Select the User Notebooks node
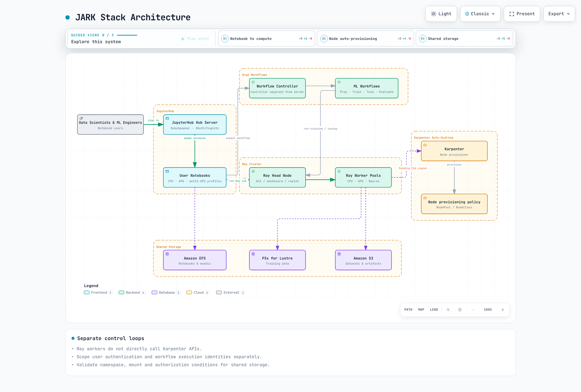This screenshot has width=581, height=392. (195, 177)
